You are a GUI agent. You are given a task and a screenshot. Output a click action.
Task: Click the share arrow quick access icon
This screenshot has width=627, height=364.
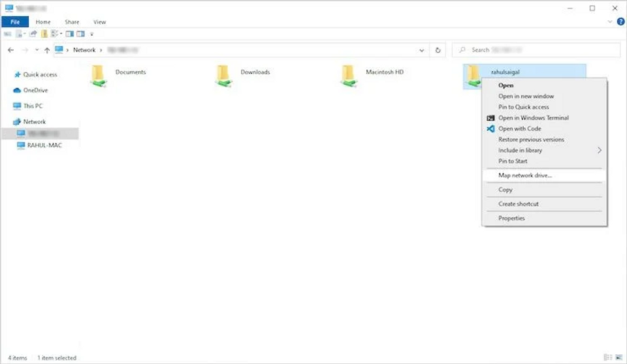(33, 34)
